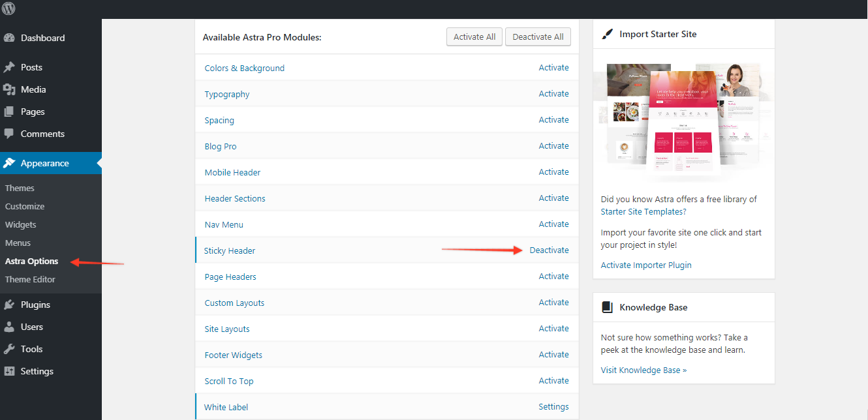868x420 pixels.
Task: Select Astra Options in Appearance submenu
Action: coord(31,261)
